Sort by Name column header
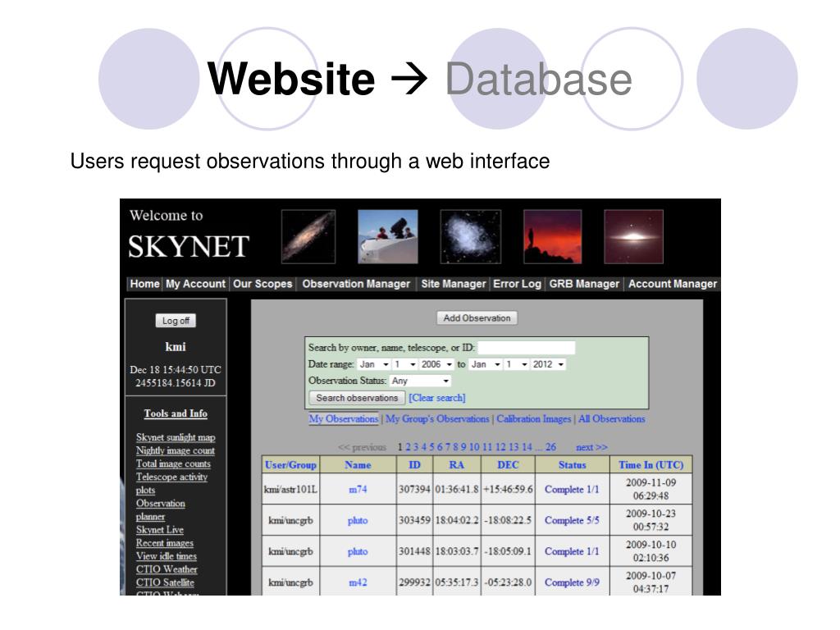Viewport: 840px width, 630px height. pyautogui.click(x=358, y=465)
